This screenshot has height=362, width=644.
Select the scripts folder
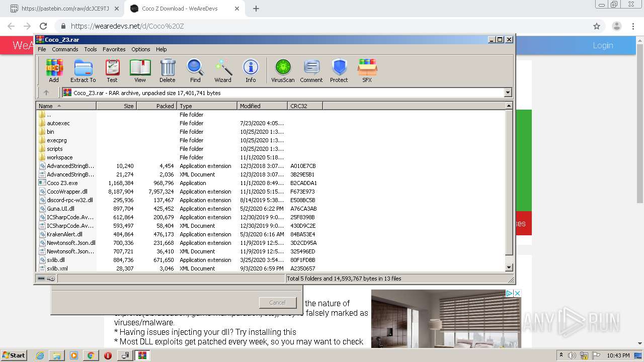point(55,149)
